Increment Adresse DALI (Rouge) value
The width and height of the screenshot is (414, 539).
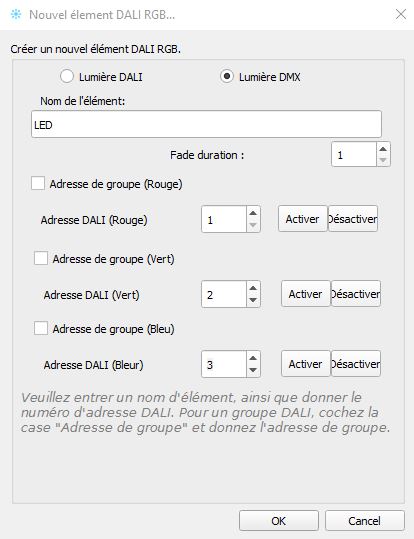click(x=253, y=213)
